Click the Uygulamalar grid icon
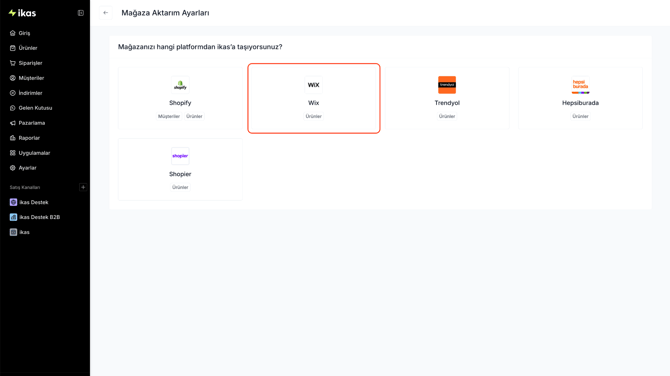The height and width of the screenshot is (376, 670). tap(13, 153)
